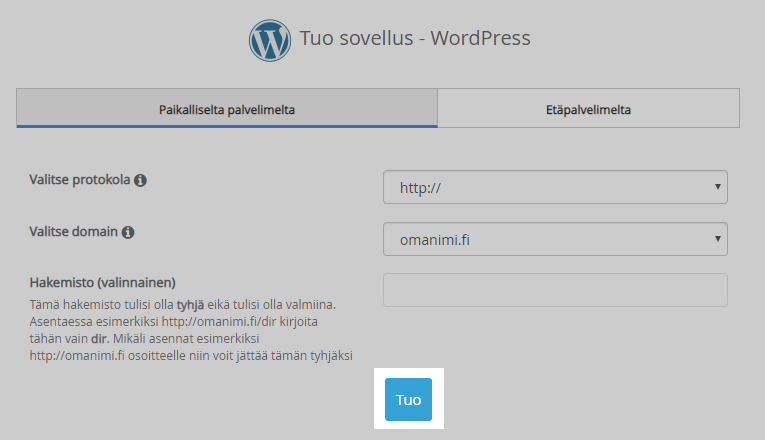Screen dimensions: 765x440
Task: Focus the Hakemisto directory input field
Action: click(555, 290)
